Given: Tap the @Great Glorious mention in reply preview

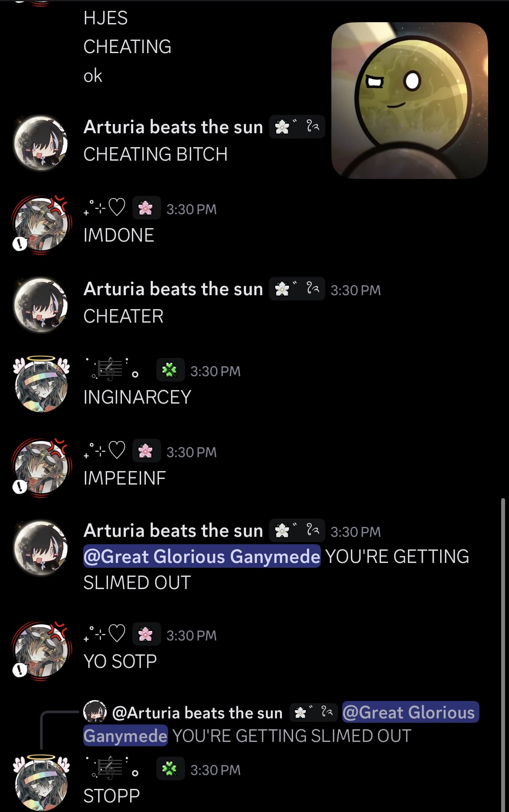Looking at the screenshot, I should coord(411,712).
